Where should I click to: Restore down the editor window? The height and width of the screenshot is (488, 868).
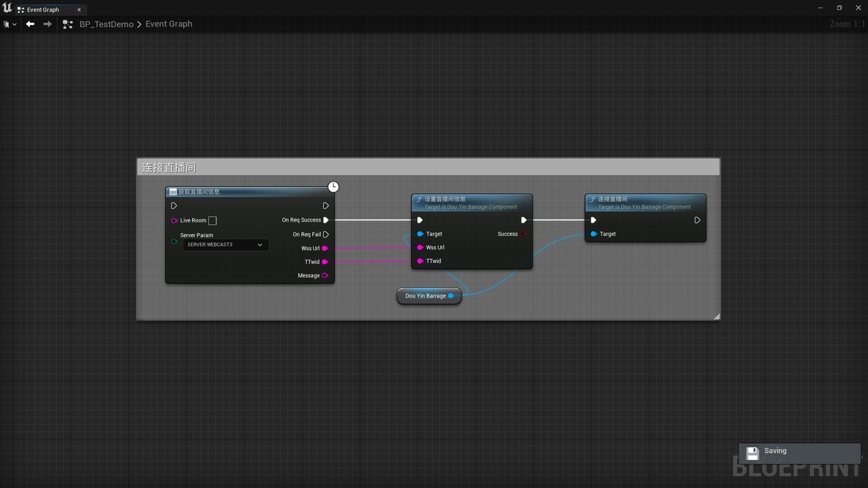[x=840, y=8]
